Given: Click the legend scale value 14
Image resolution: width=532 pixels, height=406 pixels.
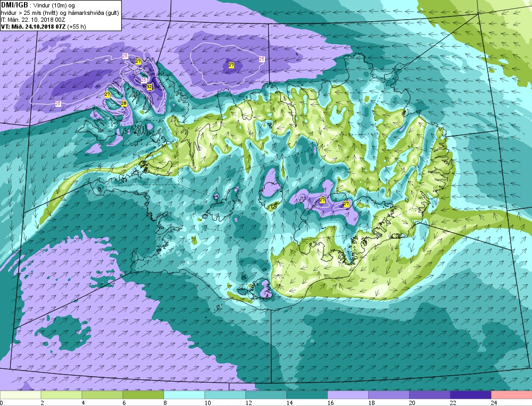Looking at the screenshot, I should [289, 403].
